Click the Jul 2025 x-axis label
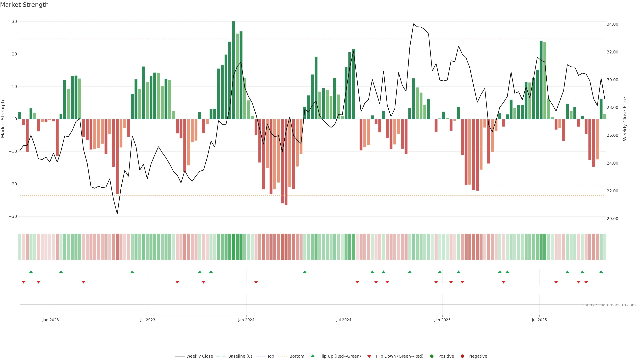The width and height of the screenshot is (644, 362). tap(539, 320)
